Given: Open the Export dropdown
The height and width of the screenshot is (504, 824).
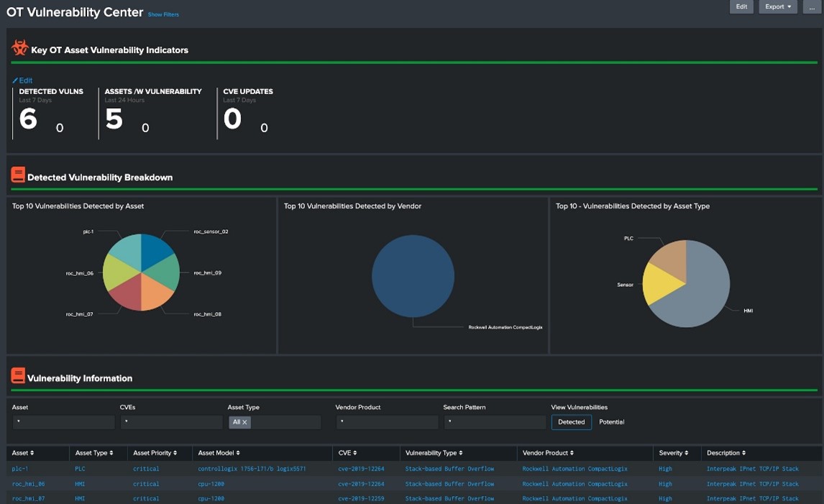Looking at the screenshot, I should coord(777,6).
